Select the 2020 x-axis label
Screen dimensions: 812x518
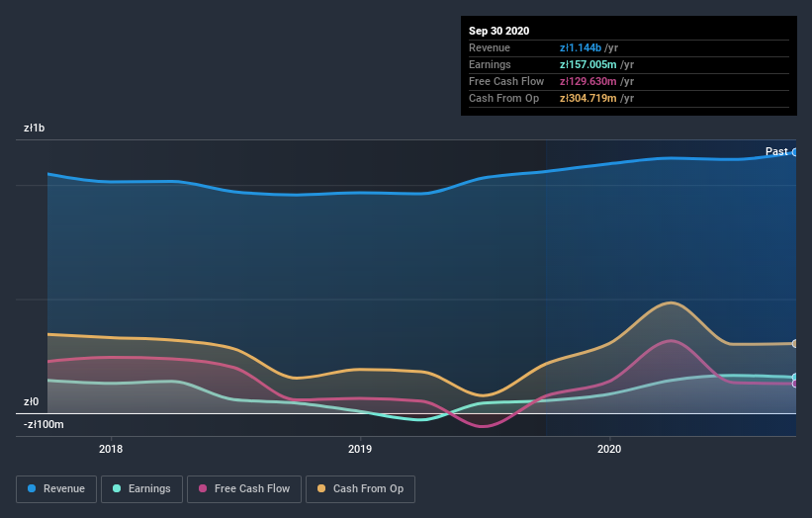point(609,449)
